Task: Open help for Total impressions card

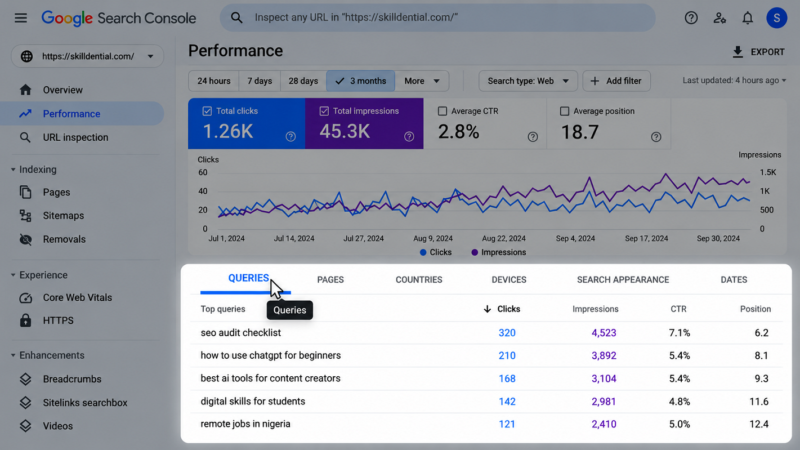Action: tap(409, 136)
